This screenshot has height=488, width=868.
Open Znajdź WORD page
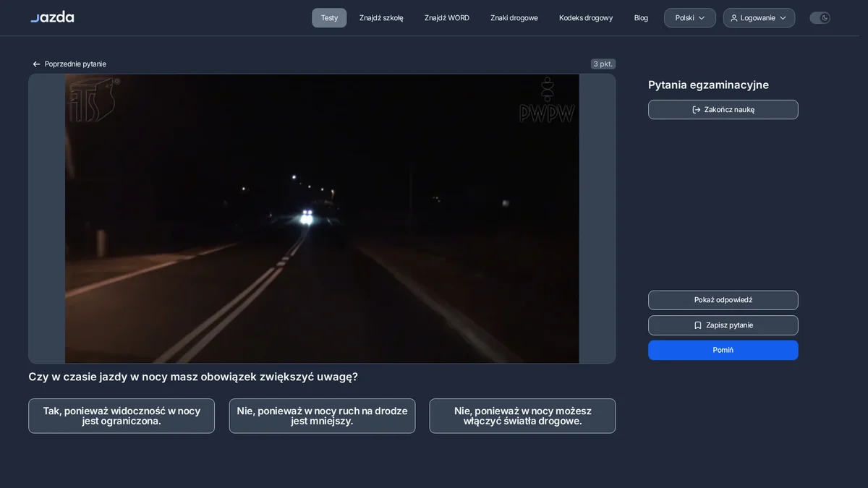coord(447,18)
